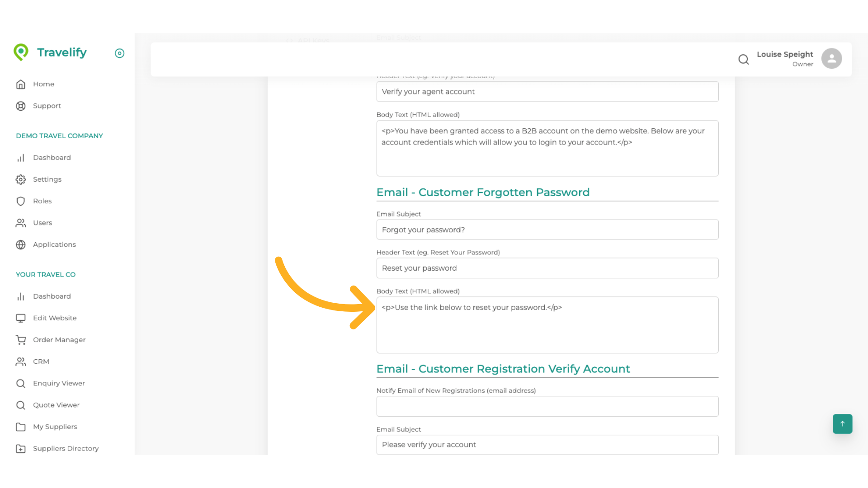
Task: Open the Support lifebuoy icon
Action: 21,106
